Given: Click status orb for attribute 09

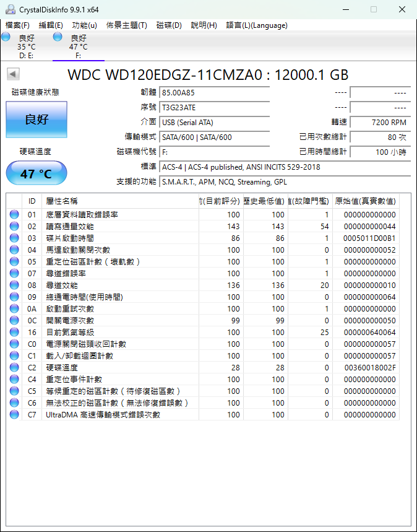Looking at the screenshot, I should tap(14, 297).
